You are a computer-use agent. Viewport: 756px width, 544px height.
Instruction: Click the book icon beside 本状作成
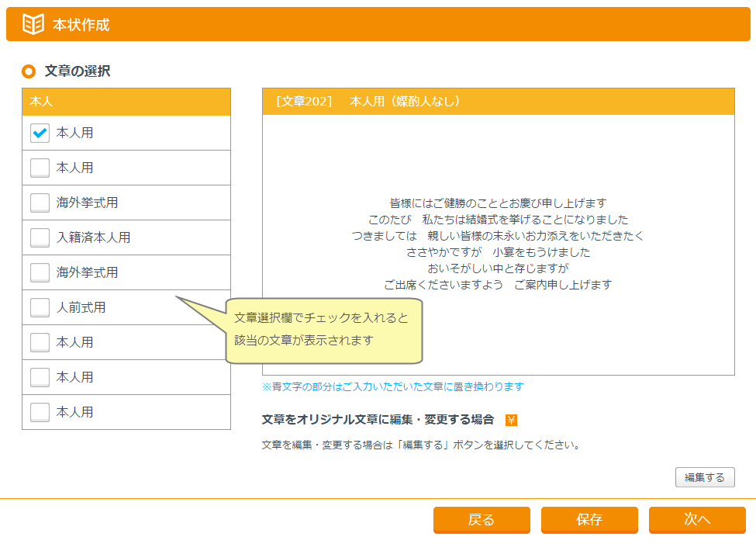coord(33,24)
